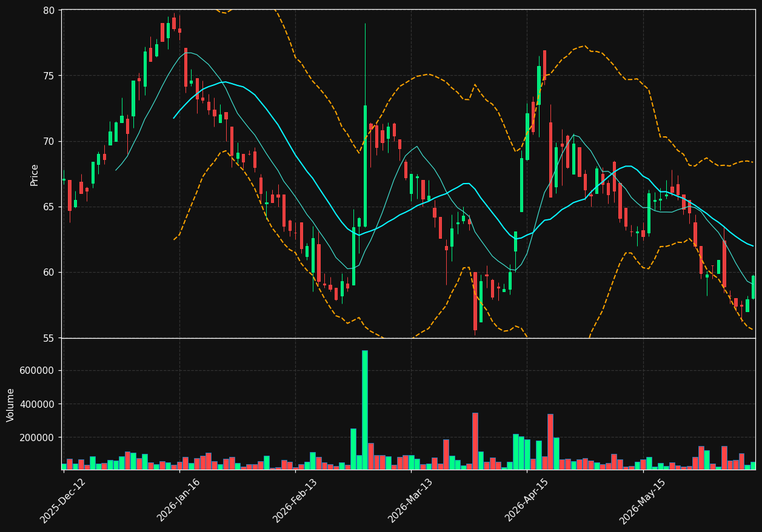Click the 60 price tick label
Screen dimensions: 762x532
(48, 272)
